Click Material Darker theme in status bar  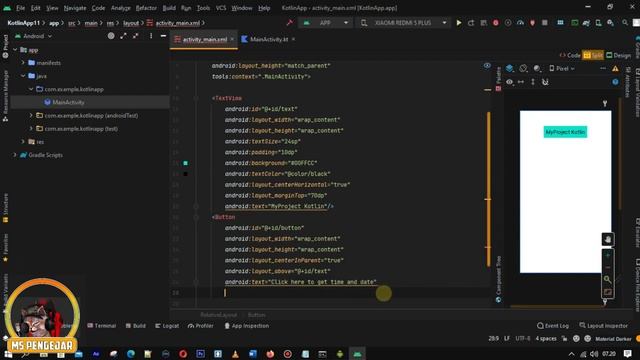pos(613,339)
